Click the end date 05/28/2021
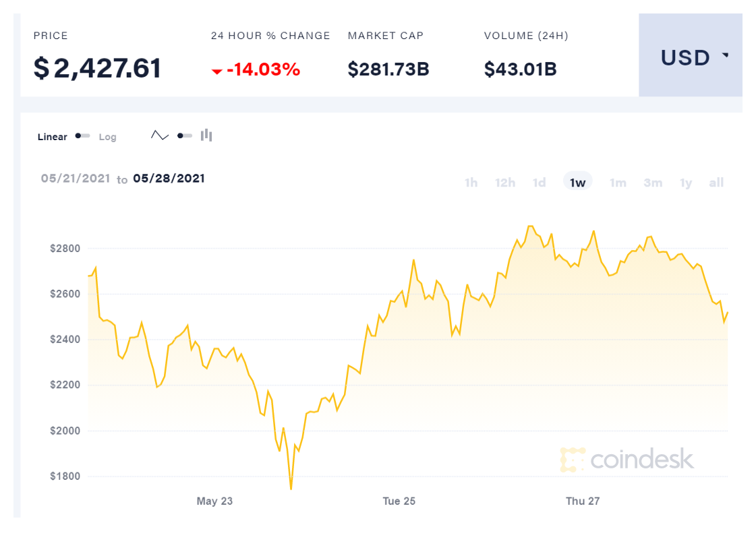 pos(169,179)
